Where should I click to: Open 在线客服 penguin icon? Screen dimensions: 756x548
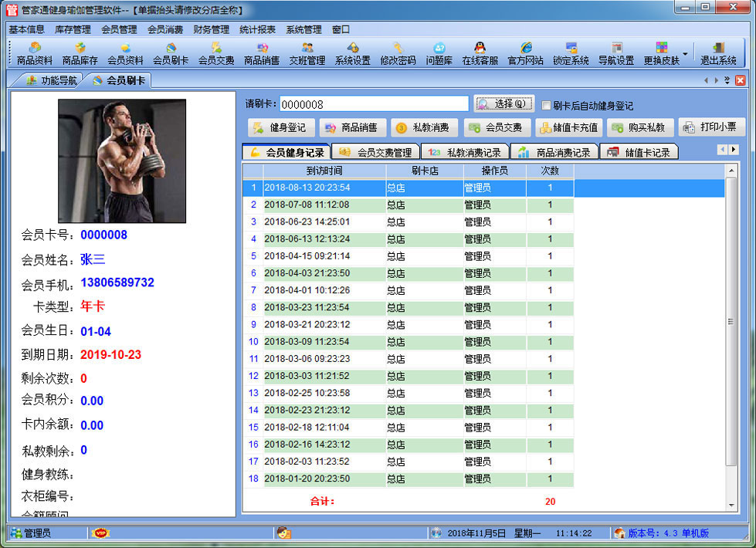pos(480,53)
